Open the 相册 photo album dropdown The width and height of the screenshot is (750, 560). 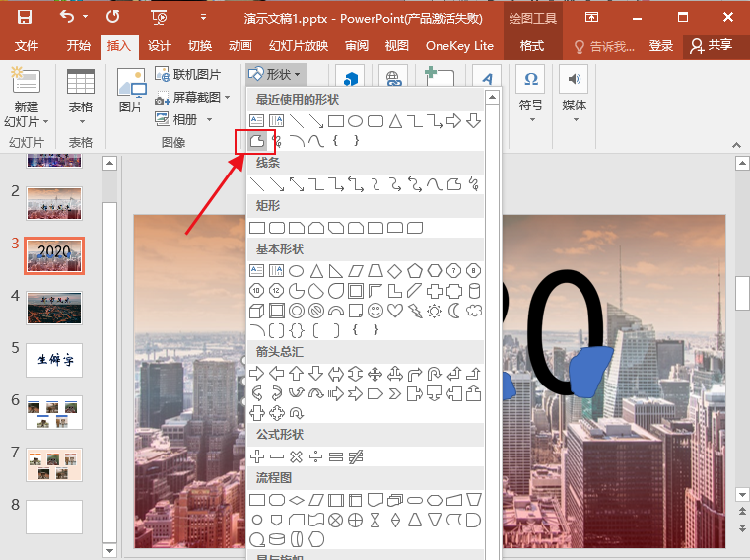point(183,119)
